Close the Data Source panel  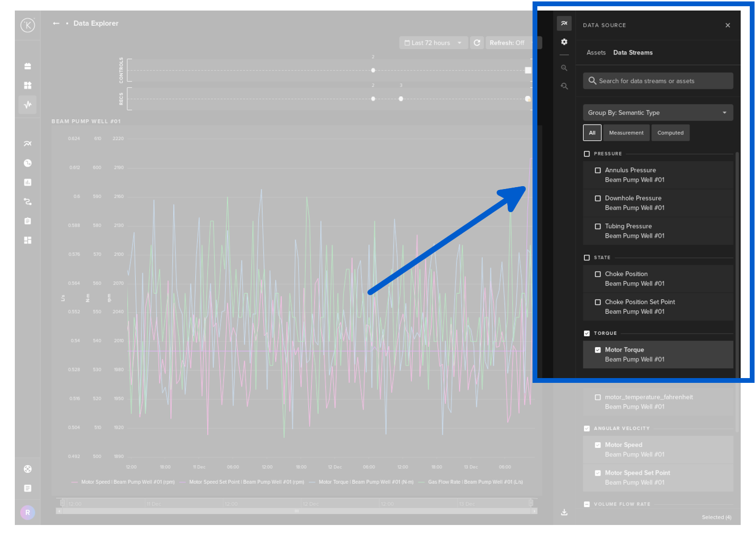(727, 25)
